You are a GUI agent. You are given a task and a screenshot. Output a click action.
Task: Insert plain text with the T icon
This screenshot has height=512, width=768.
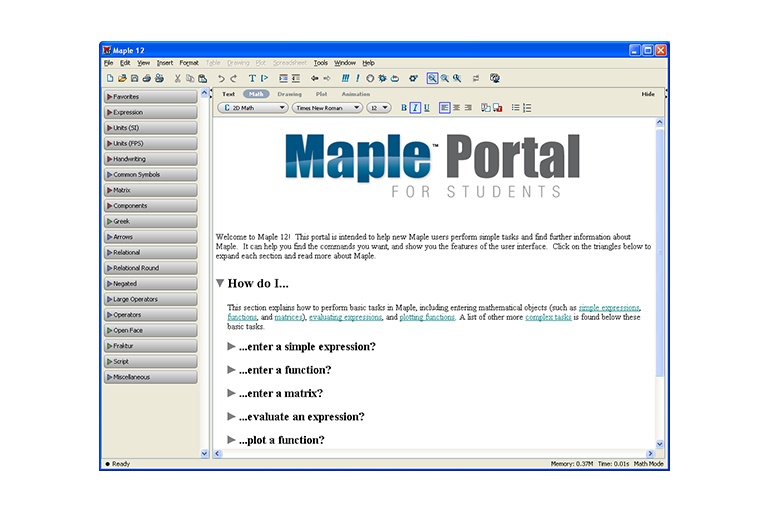[252, 78]
